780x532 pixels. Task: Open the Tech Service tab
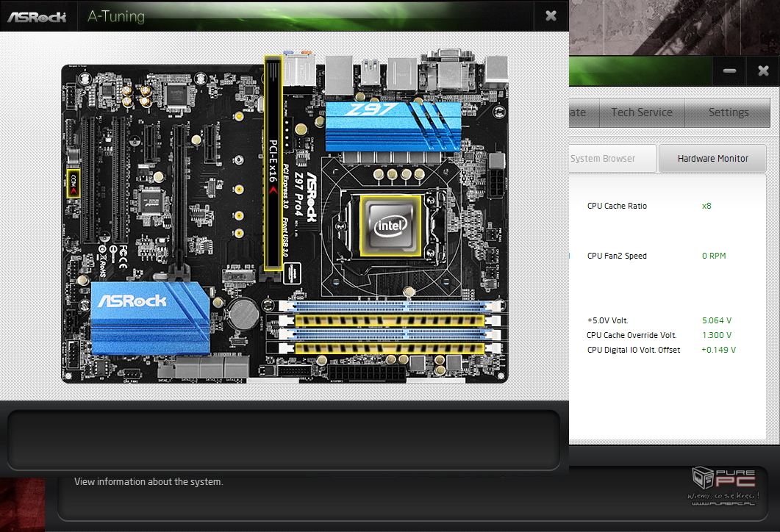[642, 112]
